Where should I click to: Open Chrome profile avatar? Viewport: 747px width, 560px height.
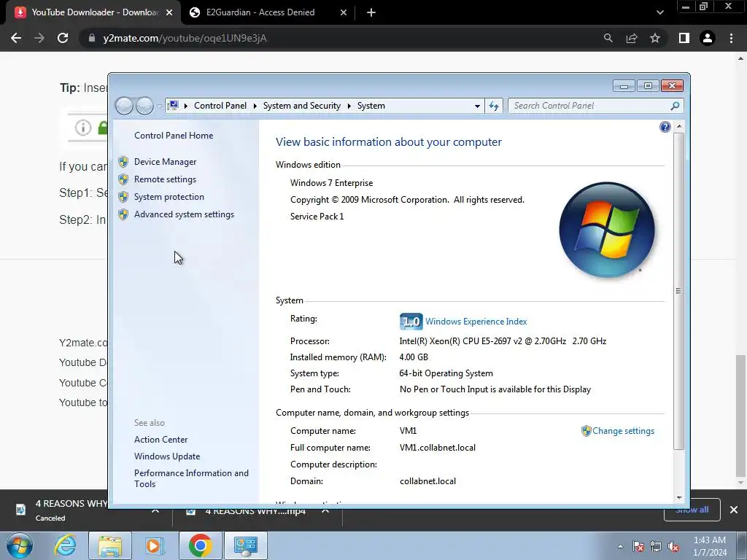[708, 38]
